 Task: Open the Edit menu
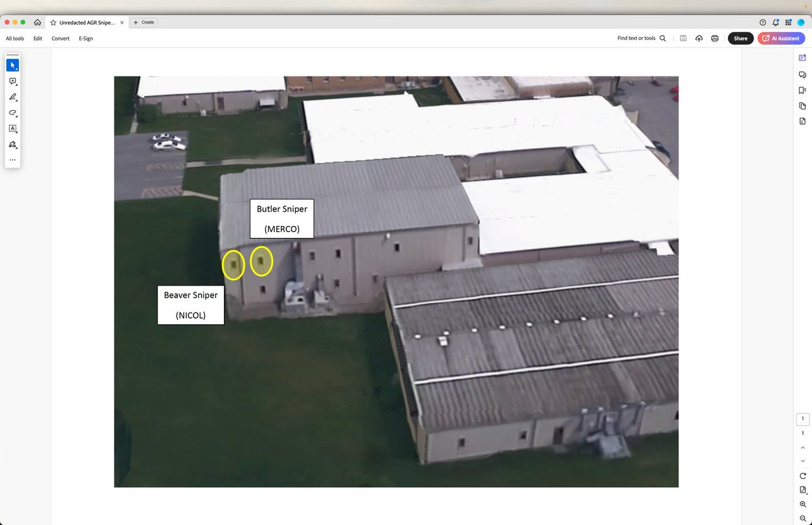click(x=38, y=39)
